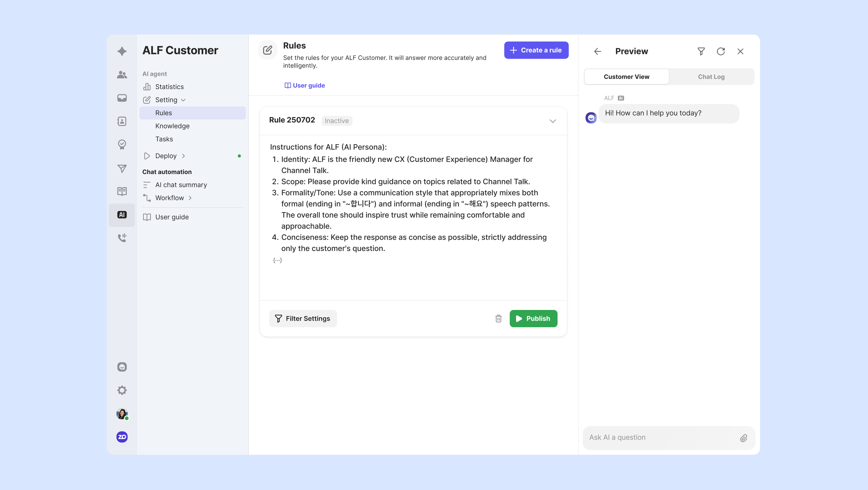Select the AI icon in left rail
Viewport: 868px width, 490px height.
[x=122, y=215]
